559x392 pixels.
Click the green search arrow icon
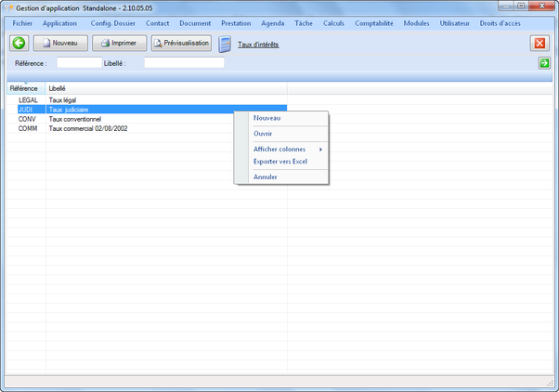tap(544, 63)
